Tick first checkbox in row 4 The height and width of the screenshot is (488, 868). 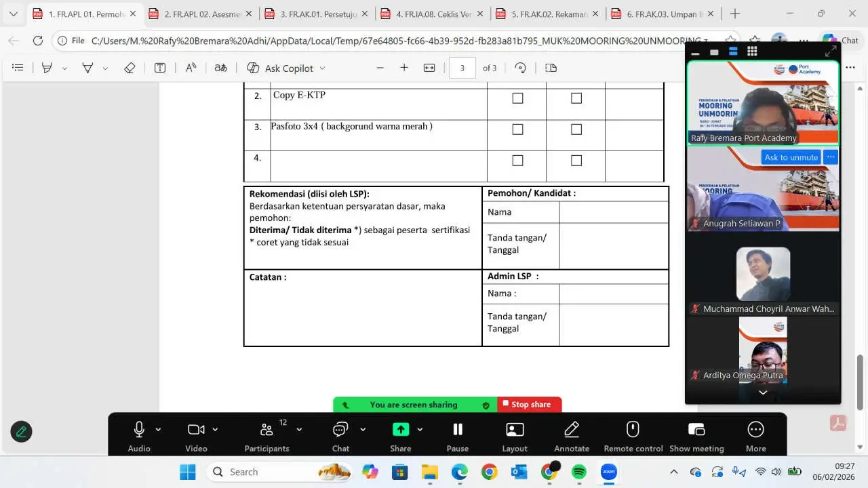tap(517, 161)
